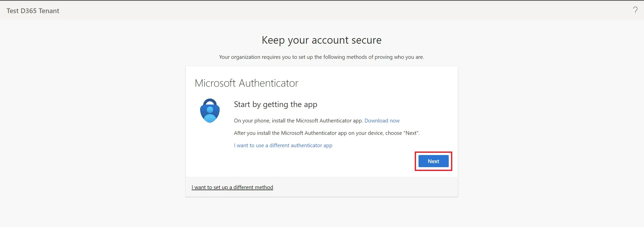Viewport: 644px width, 227px height.
Task: Select I want to set up a different method
Action: (232, 187)
